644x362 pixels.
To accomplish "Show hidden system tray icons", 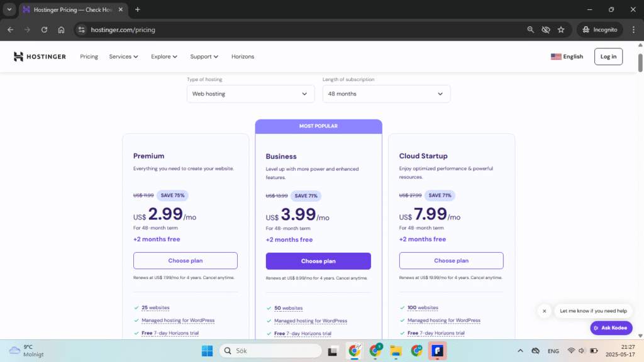I will click(520, 351).
